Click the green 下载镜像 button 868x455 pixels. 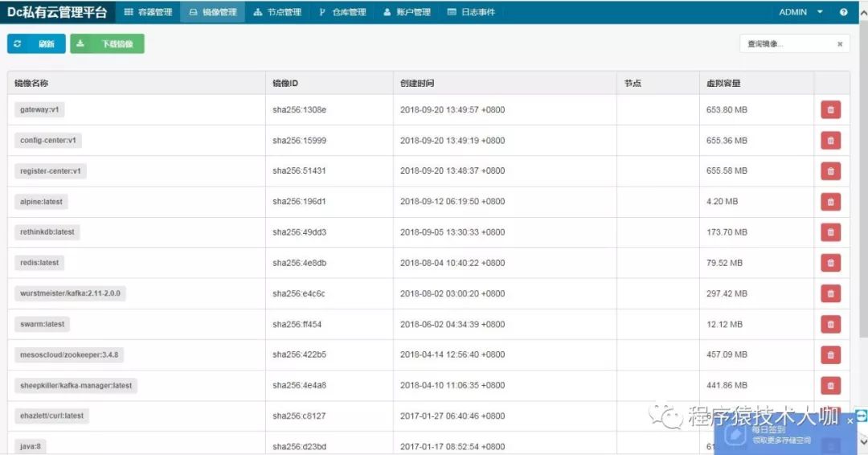107,43
